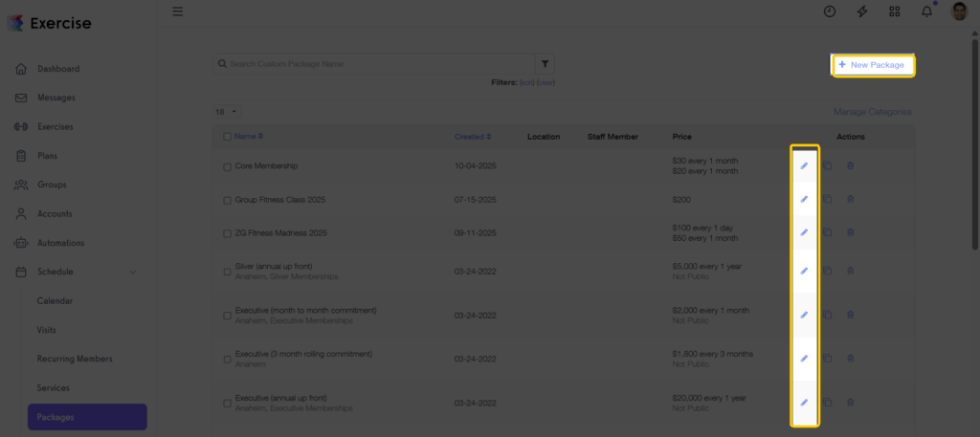Duplicate Silver (annual up front) package
The image size is (980, 437).
(827, 271)
